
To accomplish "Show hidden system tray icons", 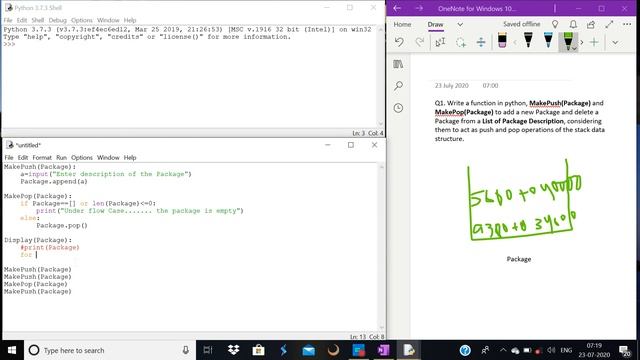I will coord(503,350).
